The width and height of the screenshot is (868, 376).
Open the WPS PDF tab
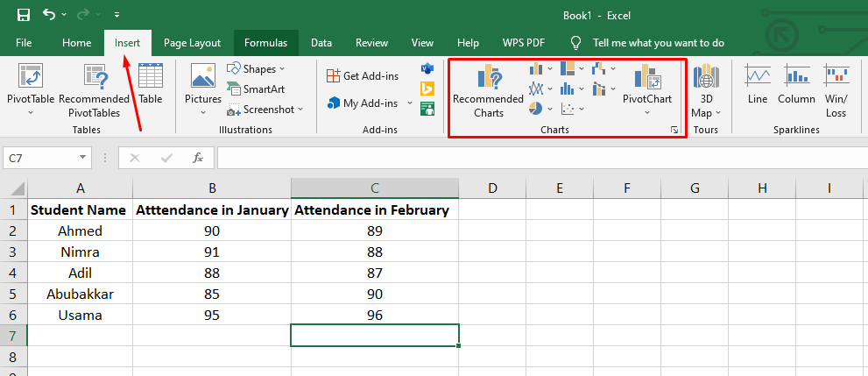(x=524, y=43)
